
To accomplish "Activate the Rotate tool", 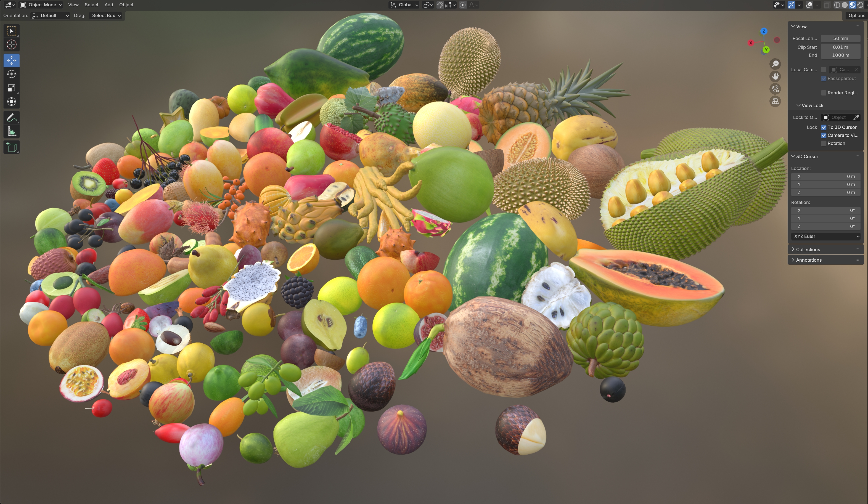I will click(x=11, y=74).
